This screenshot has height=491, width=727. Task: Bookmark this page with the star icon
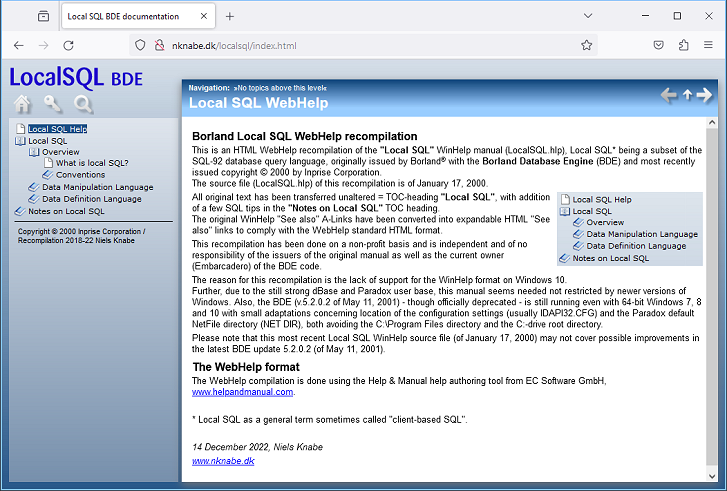pyautogui.click(x=587, y=45)
